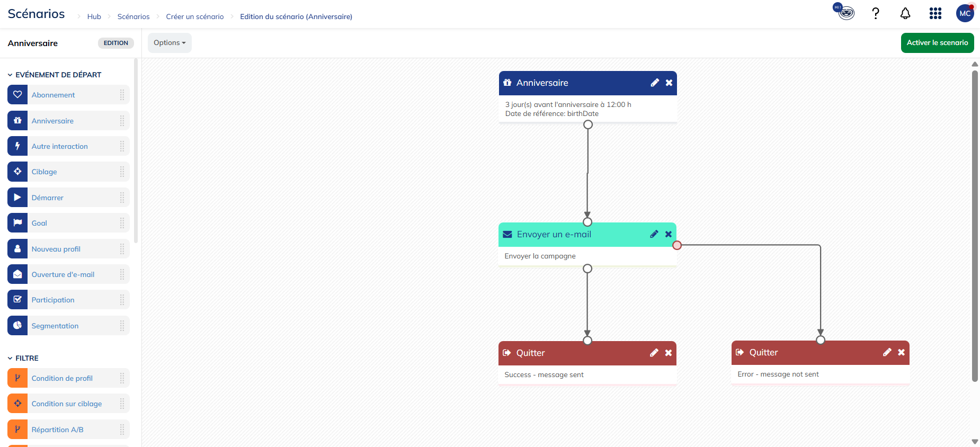Click the red error output connector
980x447 pixels.
click(677, 245)
